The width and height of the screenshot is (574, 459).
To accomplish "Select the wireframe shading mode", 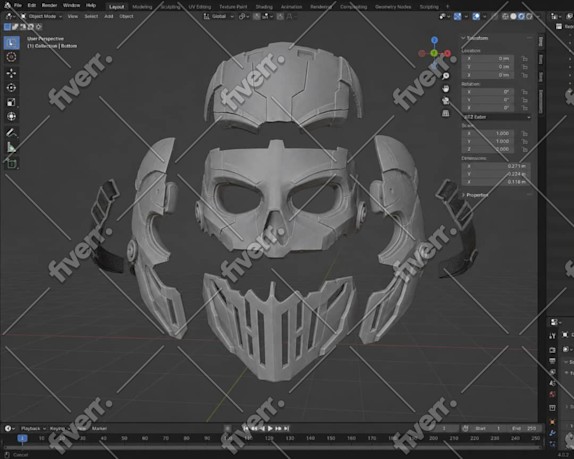I will pos(506,16).
